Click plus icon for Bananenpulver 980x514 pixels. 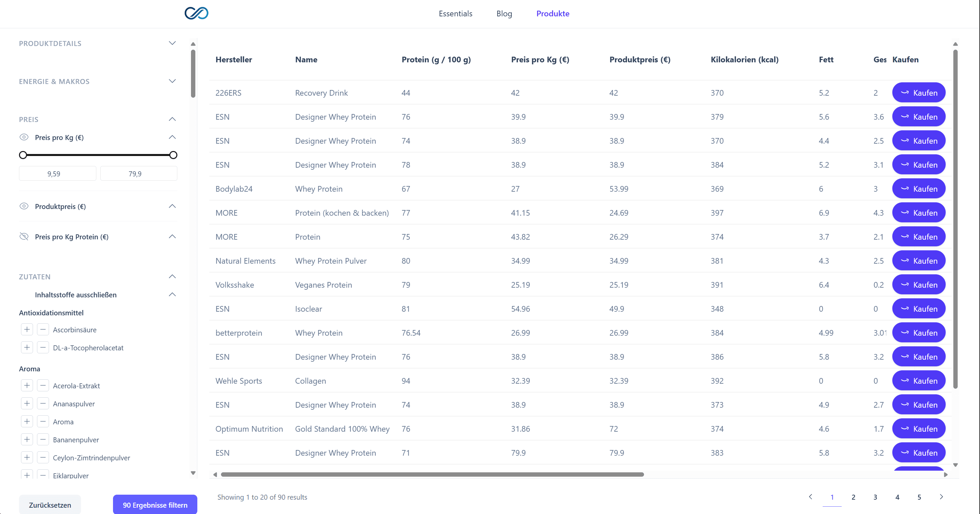(27, 439)
